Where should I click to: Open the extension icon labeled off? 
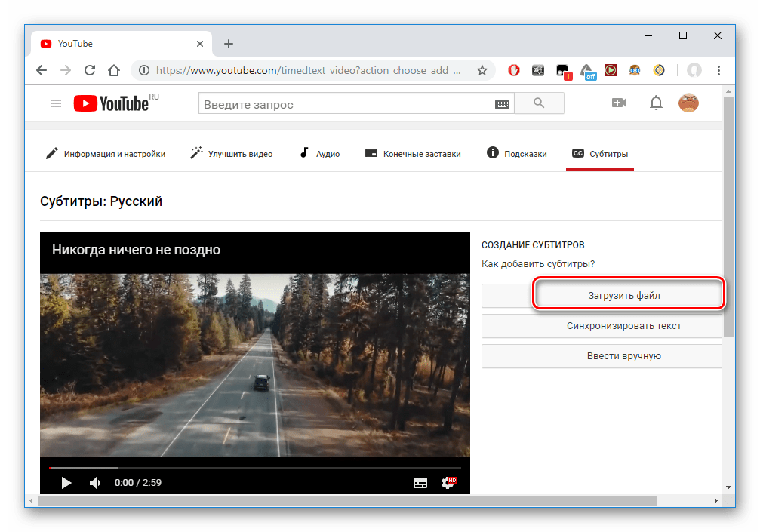[589, 72]
